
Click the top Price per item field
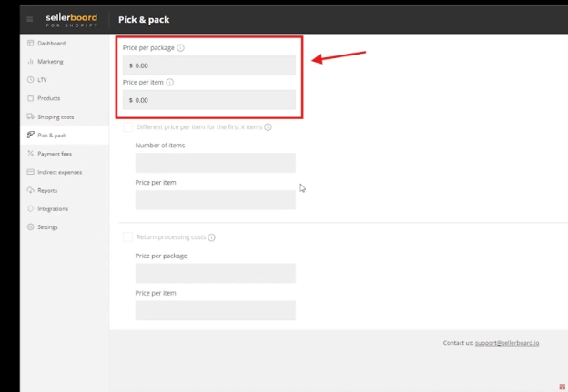[x=209, y=100]
